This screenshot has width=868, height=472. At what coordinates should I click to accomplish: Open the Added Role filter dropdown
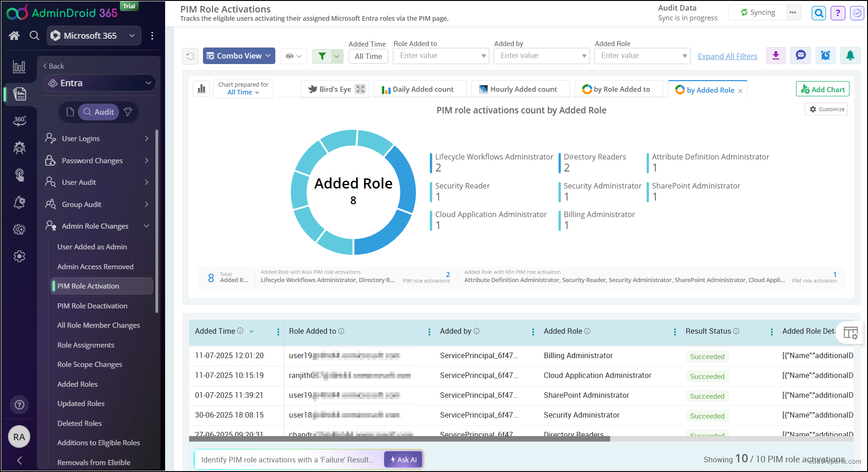point(642,56)
